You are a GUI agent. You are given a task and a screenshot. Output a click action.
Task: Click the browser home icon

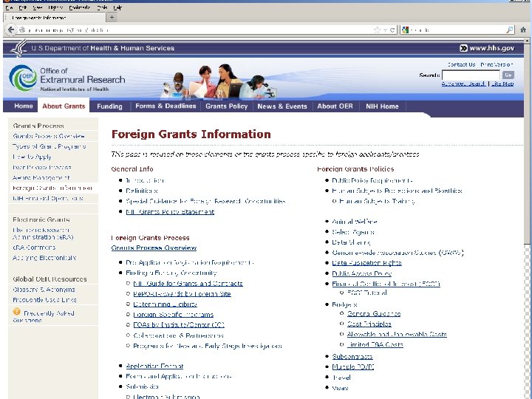pyautogui.click(x=523, y=30)
